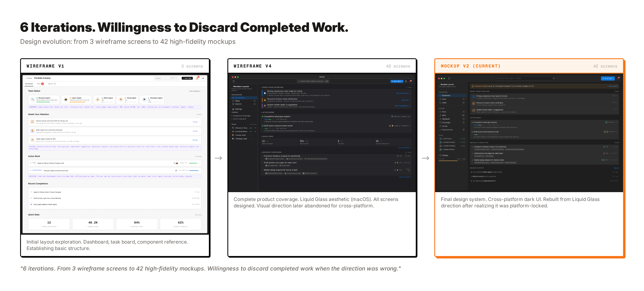
Task: Click the Knowledge book icon in Mockup V2 sidebar
Action: click(x=440, y=123)
